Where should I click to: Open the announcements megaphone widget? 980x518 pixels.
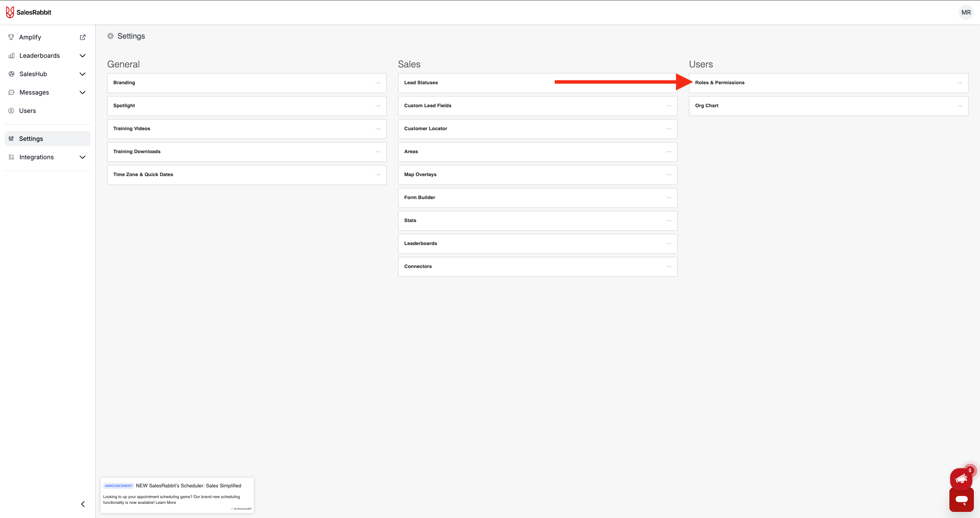click(961, 479)
